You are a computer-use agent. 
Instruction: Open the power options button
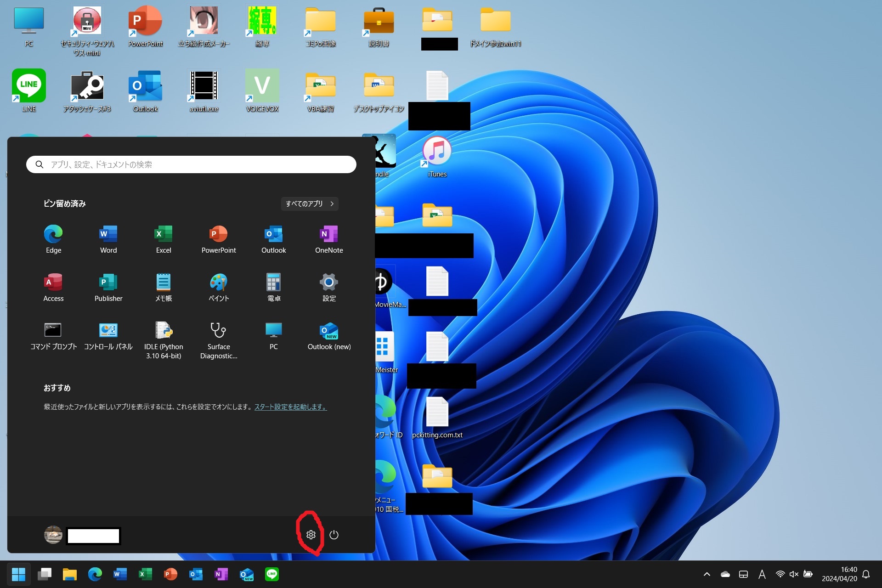point(334,535)
